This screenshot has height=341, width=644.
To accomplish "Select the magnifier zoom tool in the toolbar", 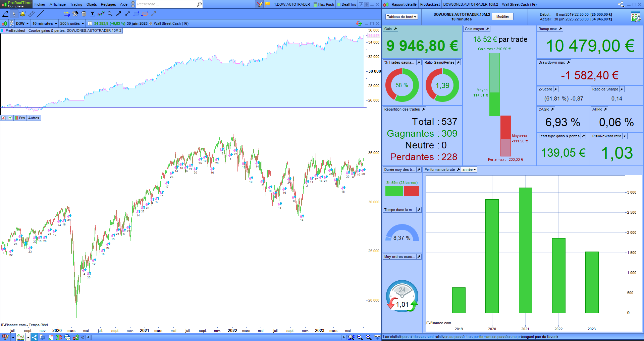I will (110, 14).
